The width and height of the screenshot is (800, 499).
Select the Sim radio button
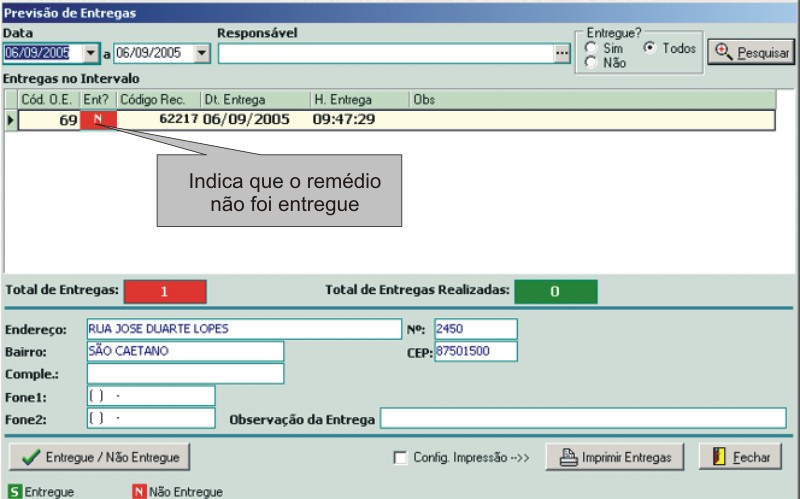tap(591, 48)
